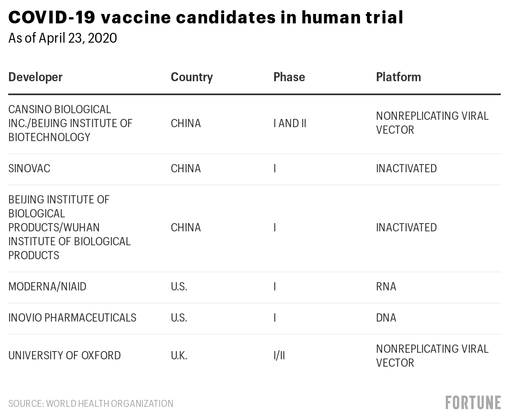This screenshot has height=420, width=509.
Task: Select the MODERNA/NIAID developer cell
Action: [x=47, y=286]
